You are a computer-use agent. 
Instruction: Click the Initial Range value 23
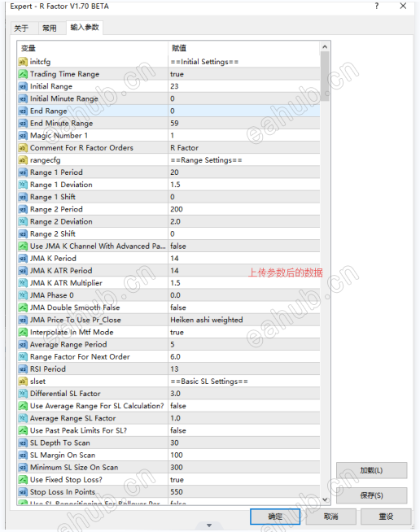pos(174,86)
